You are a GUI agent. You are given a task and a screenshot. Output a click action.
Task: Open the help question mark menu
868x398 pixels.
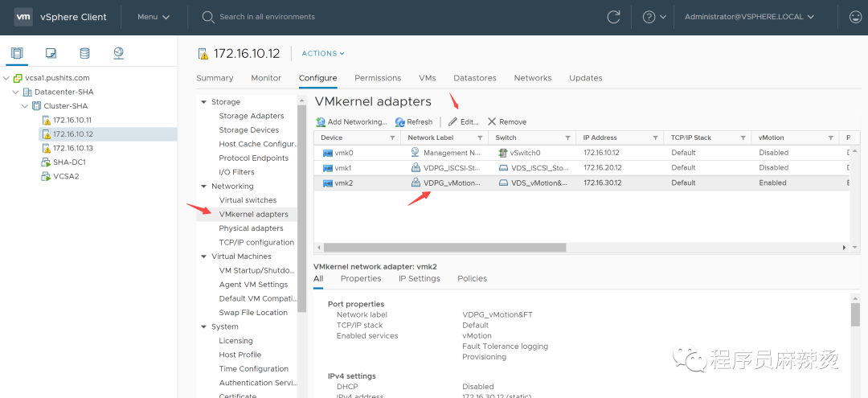coord(654,17)
